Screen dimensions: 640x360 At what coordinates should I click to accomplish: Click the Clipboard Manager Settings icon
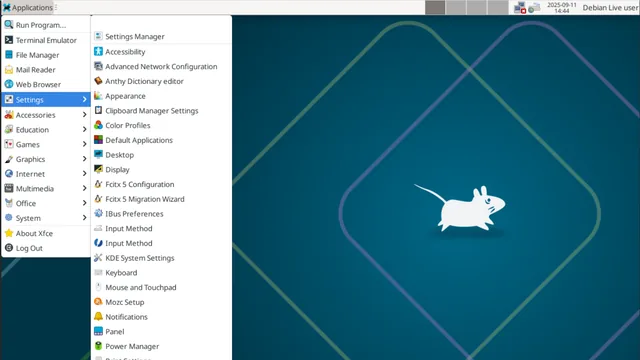(x=98, y=110)
